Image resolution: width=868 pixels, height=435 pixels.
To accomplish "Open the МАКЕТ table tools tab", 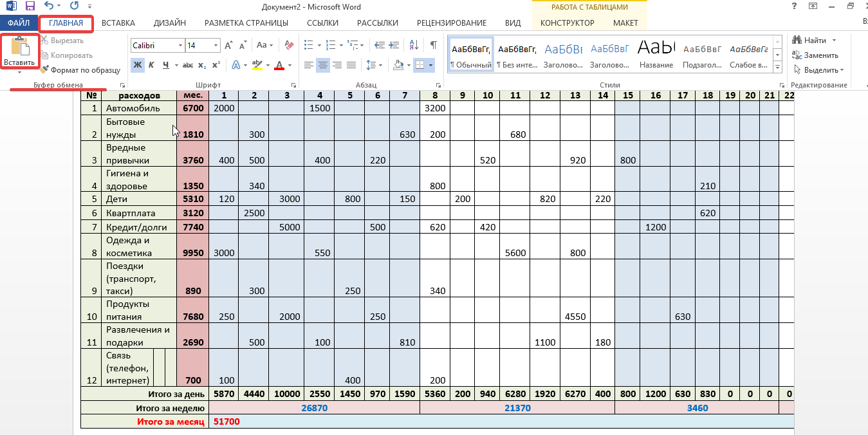I will click(x=625, y=23).
